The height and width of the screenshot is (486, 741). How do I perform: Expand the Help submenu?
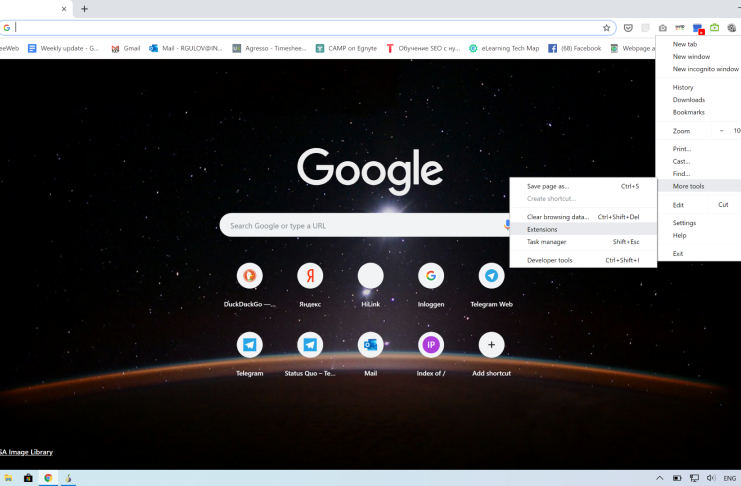click(698, 235)
